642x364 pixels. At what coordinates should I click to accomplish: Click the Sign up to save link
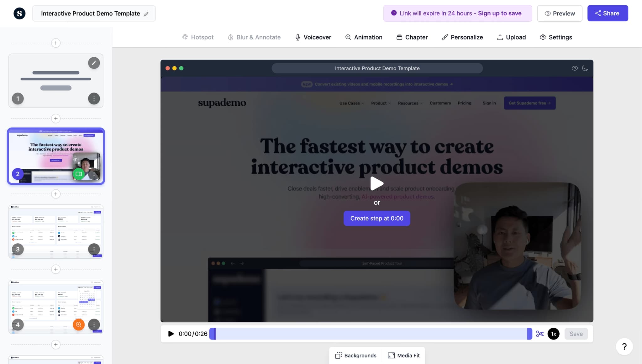point(500,13)
